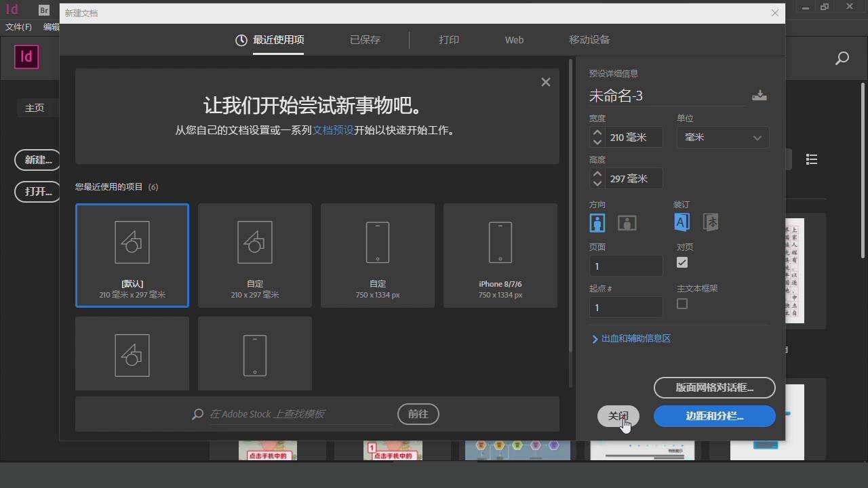Choose the right-to-left binding icon

pos(711,222)
